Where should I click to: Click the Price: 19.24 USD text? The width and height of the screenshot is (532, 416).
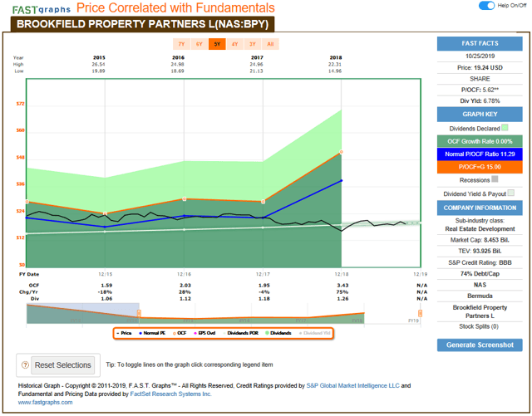480,67
